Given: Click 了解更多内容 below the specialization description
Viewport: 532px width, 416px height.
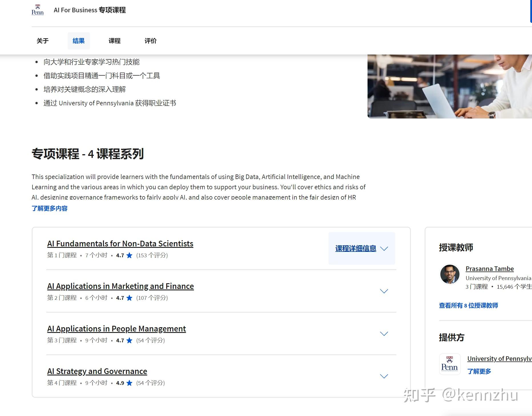Looking at the screenshot, I should click(x=50, y=208).
